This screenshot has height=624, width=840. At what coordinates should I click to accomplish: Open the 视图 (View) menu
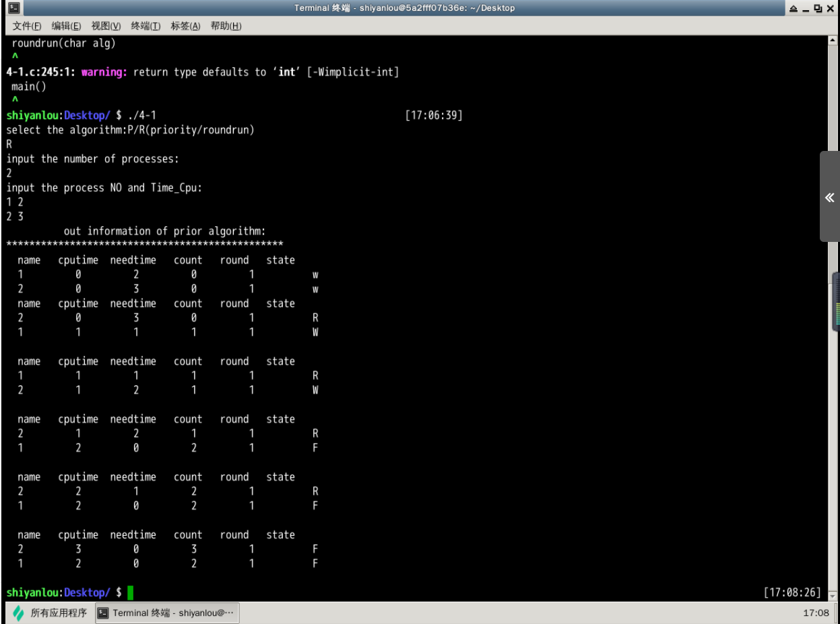tap(106, 26)
